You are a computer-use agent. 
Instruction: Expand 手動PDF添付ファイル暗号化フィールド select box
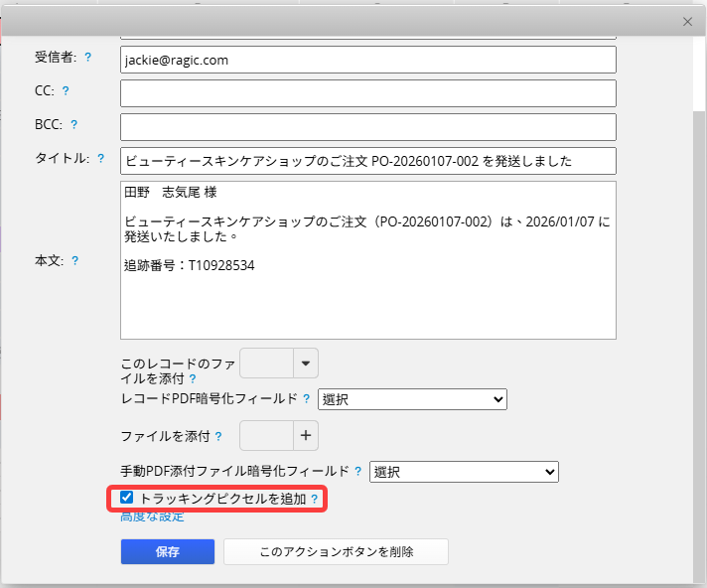[464, 472]
